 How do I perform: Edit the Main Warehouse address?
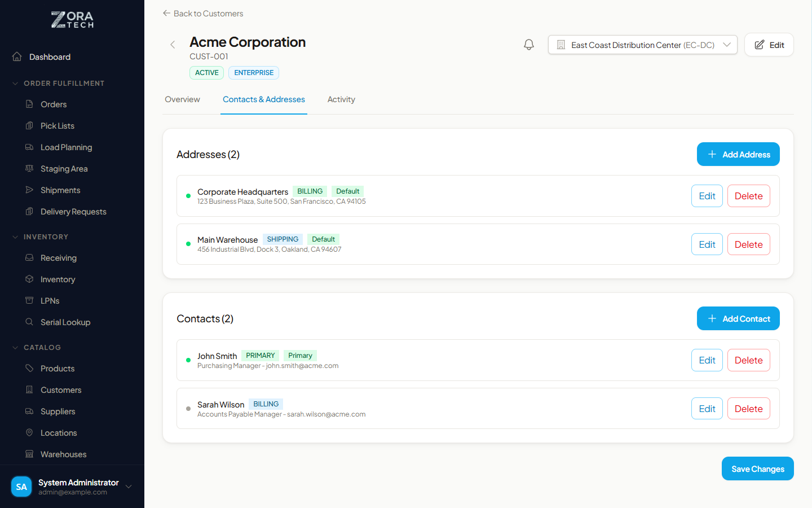(707, 244)
